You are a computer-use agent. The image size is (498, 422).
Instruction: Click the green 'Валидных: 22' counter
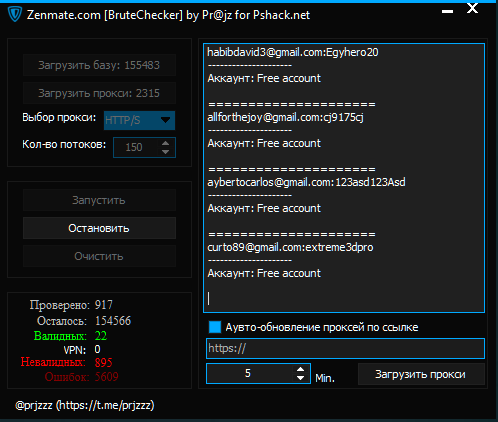pos(70,336)
